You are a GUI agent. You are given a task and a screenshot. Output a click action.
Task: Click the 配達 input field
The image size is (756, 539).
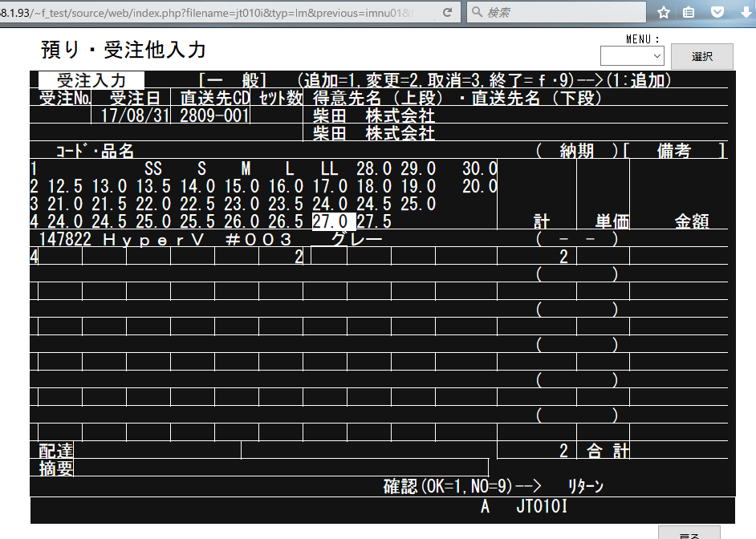coord(156,451)
